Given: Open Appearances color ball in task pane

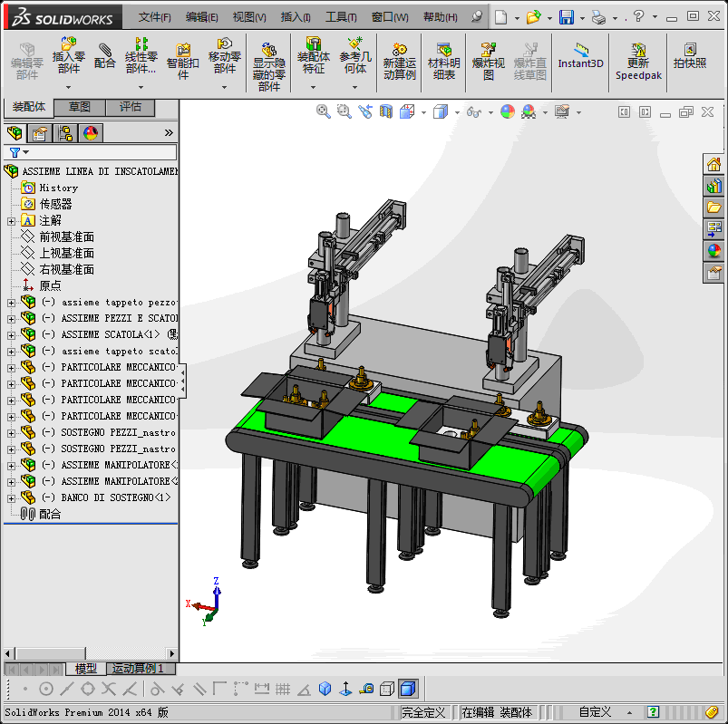Looking at the screenshot, I should tap(713, 251).
